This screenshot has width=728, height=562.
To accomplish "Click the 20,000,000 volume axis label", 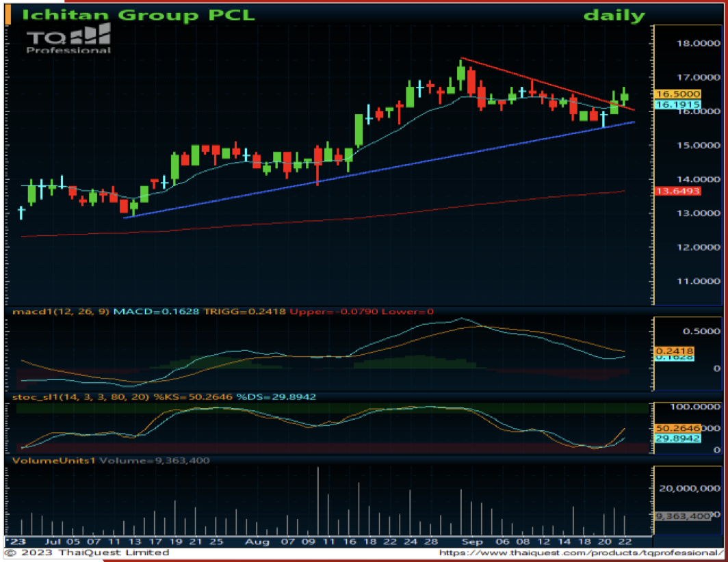I will click(x=690, y=488).
